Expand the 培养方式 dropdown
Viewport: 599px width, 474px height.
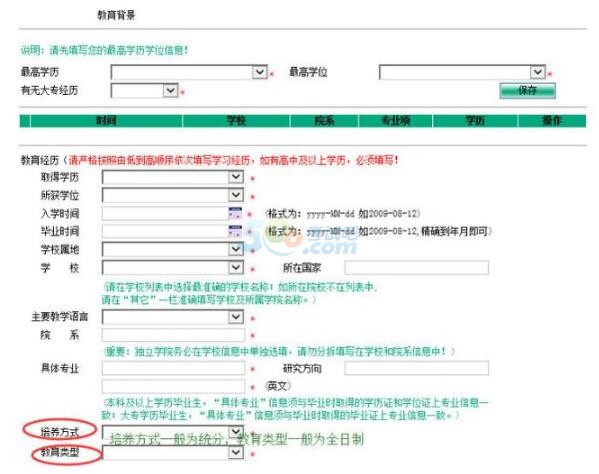click(x=173, y=432)
